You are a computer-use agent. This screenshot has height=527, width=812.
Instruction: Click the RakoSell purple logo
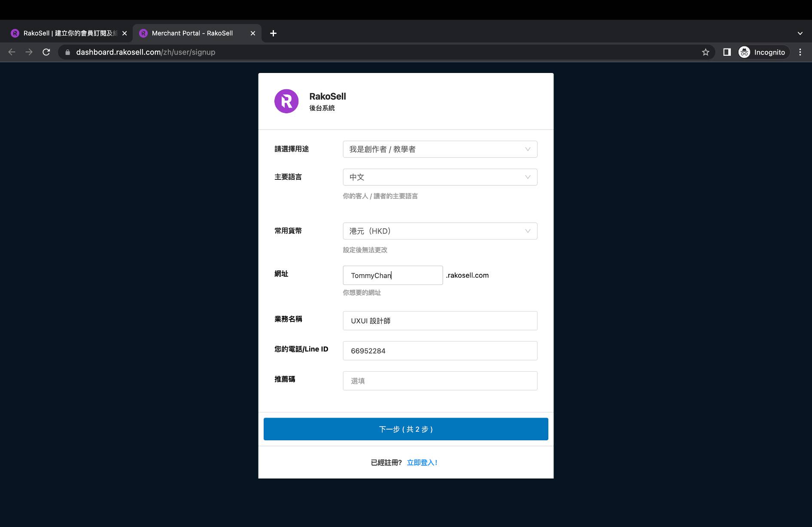pyautogui.click(x=286, y=101)
